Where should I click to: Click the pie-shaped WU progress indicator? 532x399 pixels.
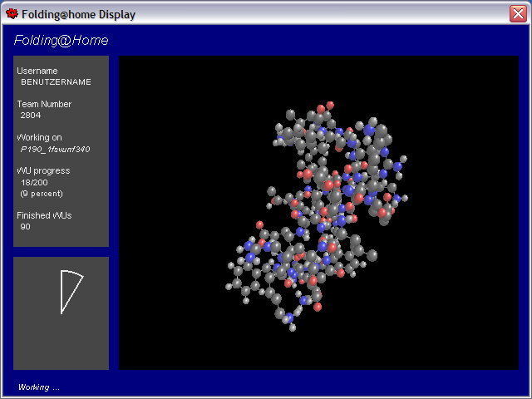click(x=71, y=292)
